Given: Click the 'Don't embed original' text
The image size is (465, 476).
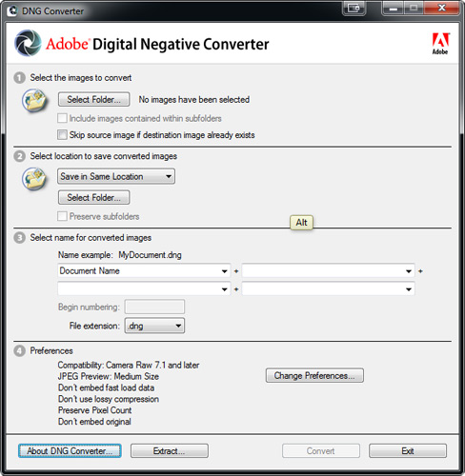Looking at the screenshot, I should coord(94,422).
